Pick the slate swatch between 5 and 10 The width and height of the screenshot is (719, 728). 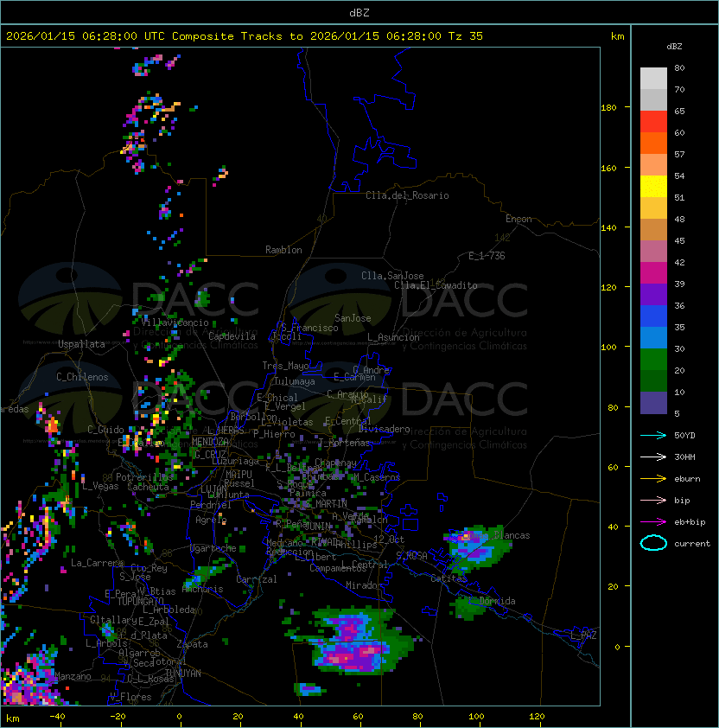click(x=653, y=403)
